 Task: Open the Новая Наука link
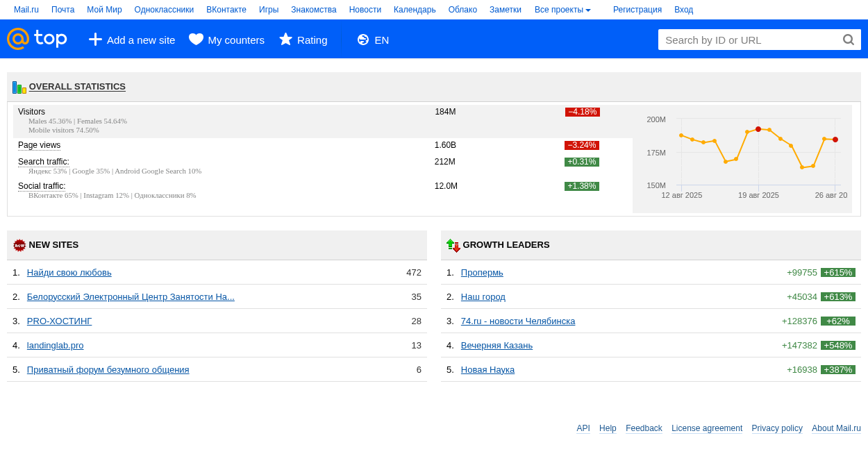(x=487, y=370)
